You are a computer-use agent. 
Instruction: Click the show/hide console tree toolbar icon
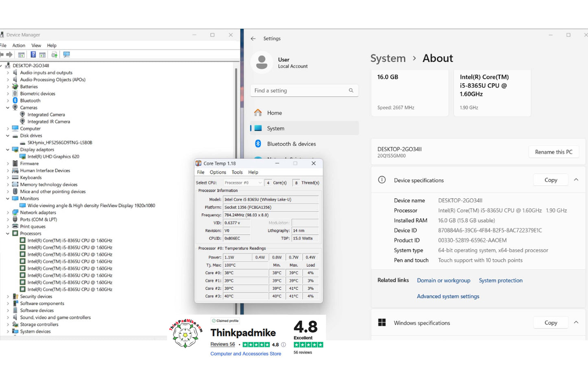22,54
